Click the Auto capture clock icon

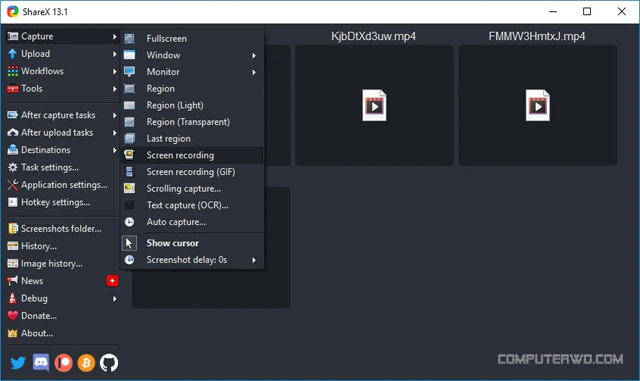129,222
